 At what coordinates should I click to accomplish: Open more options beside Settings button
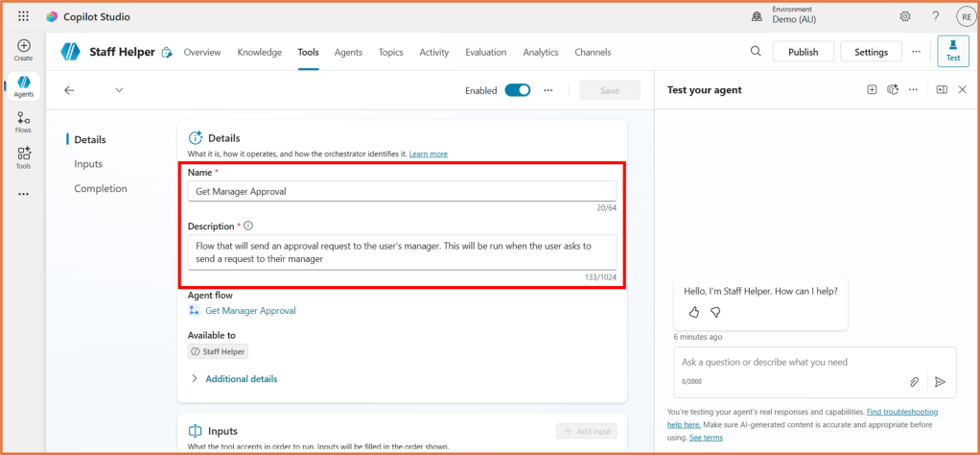(x=917, y=51)
